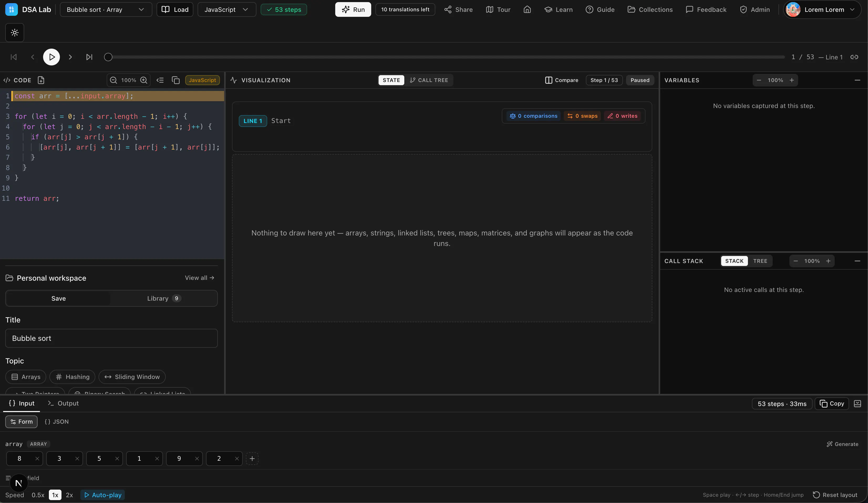The image size is (868, 503).
Task: Start playback with the play button
Action: click(51, 57)
